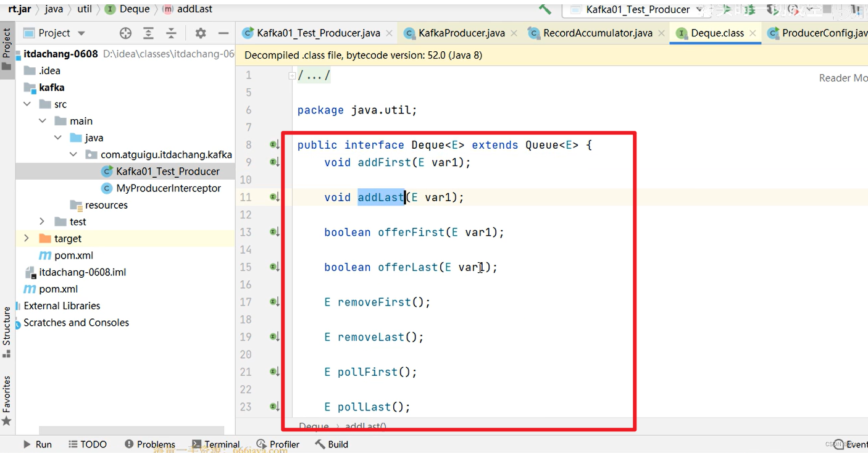Click gutter marker beside pollFirst line 21

pos(275,372)
